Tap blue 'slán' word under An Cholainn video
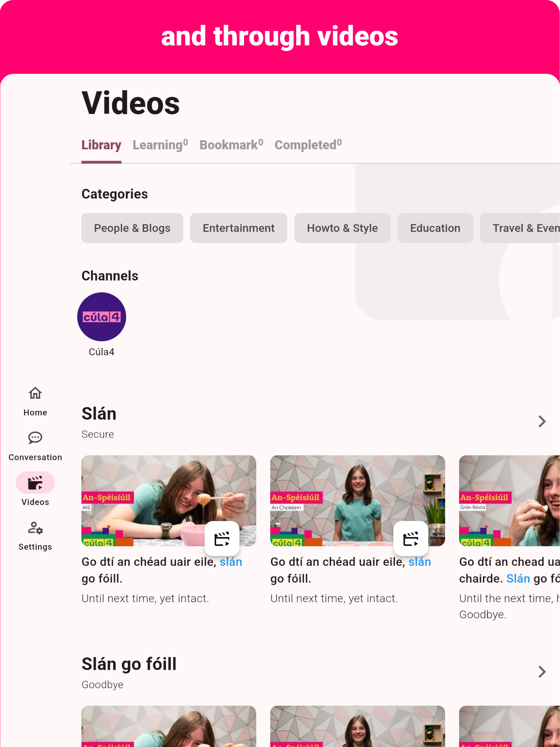This screenshot has height=747, width=560. pyautogui.click(x=420, y=562)
